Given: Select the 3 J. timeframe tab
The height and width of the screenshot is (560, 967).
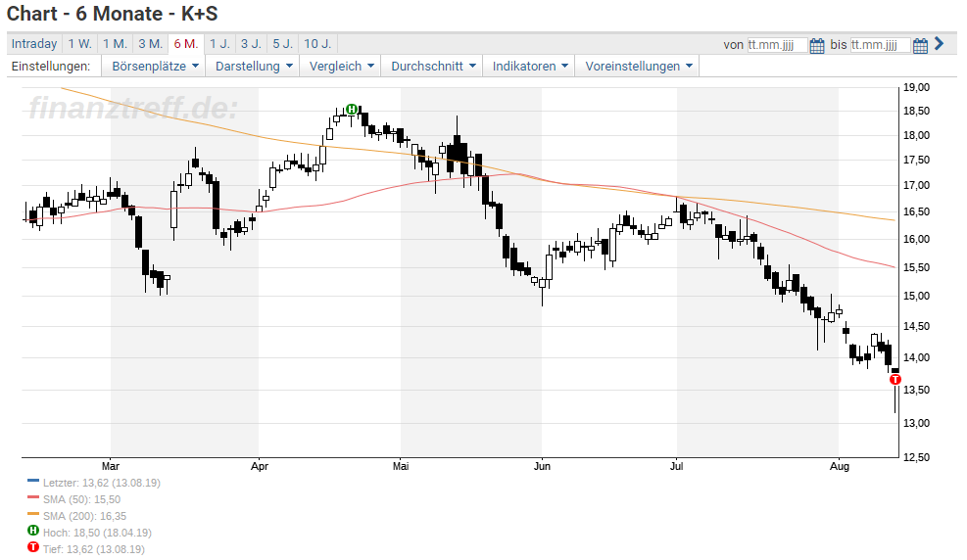Looking at the screenshot, I should click(x=251, y=44).
